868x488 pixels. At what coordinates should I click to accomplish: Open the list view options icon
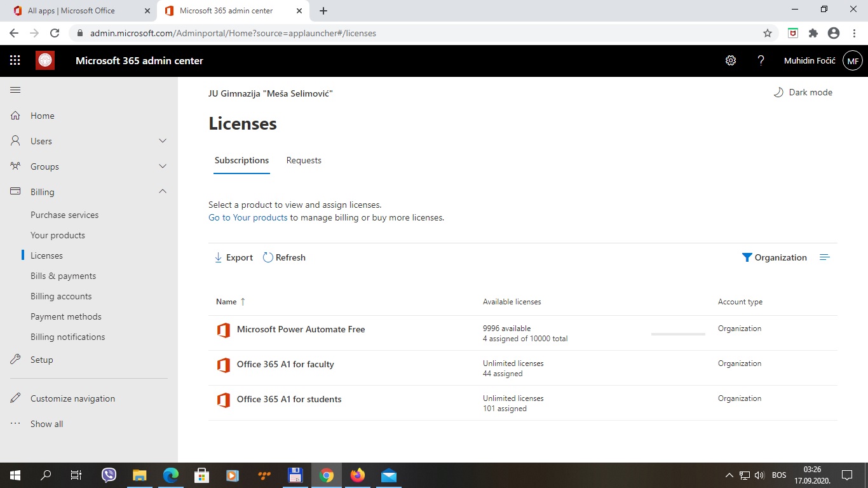tap(825, 257)
